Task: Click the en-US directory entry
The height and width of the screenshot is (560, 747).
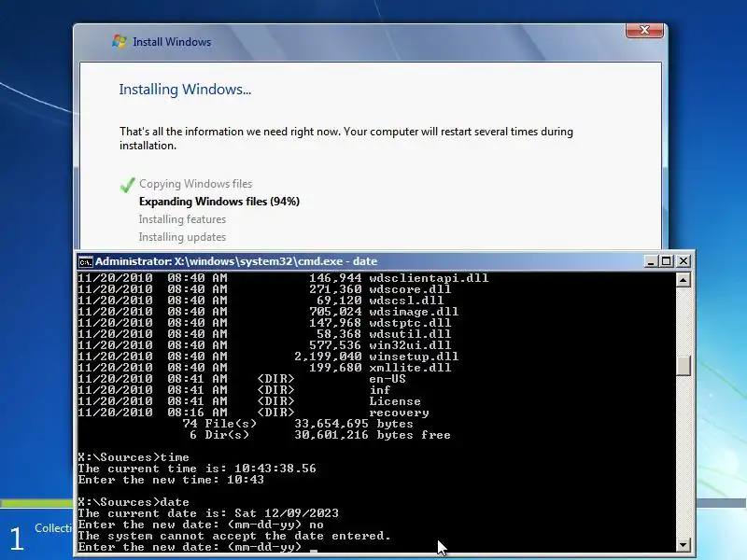Action: (x=242, y=379)
